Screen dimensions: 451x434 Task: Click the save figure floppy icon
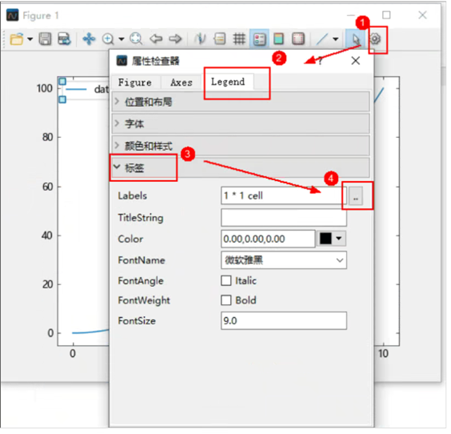[x=45, y=39]
